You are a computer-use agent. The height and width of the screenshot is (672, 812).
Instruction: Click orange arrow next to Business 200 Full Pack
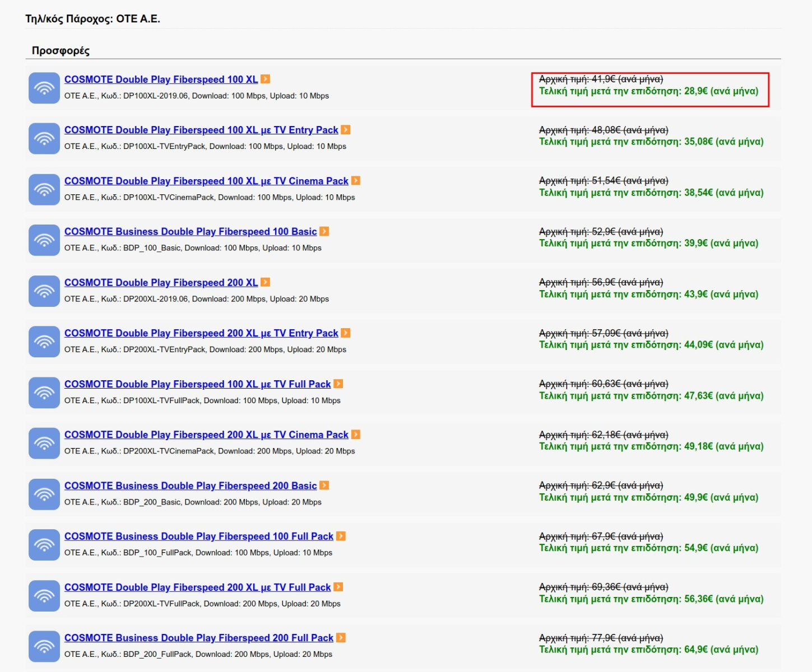coord(341,638)
